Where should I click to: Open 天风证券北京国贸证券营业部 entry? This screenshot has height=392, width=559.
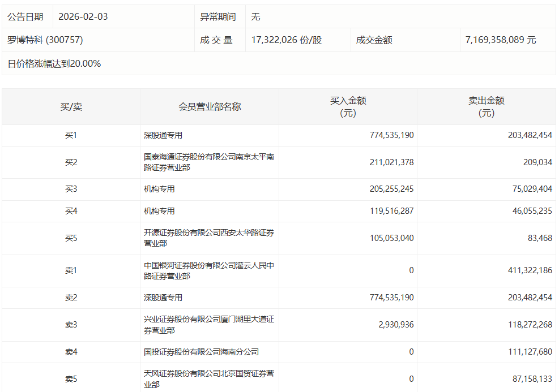208,379
